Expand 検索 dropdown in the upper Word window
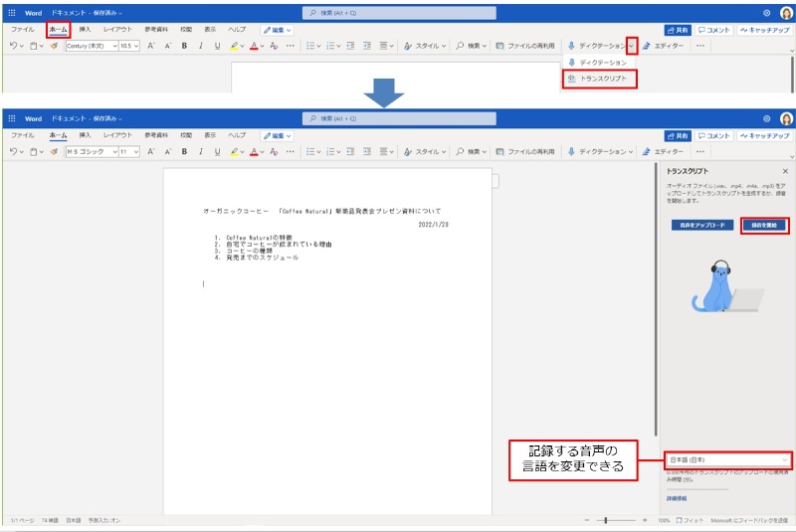This screenshot has width=796, height=532. pyautogui.click(x=485, y=46)
